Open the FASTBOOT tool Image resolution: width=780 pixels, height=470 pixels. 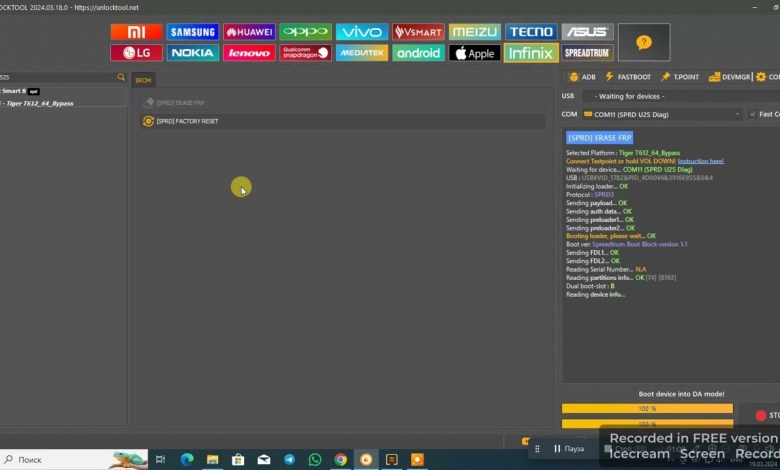[628, 77]
